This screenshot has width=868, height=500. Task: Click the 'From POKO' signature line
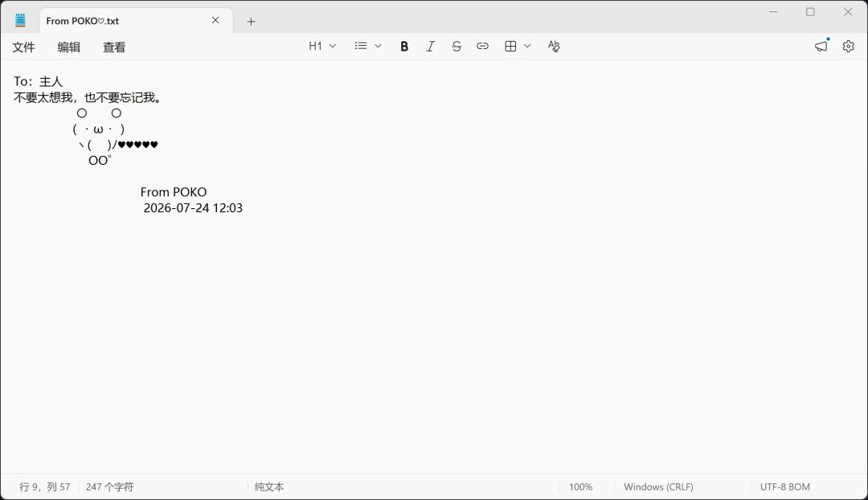tap(174, 192)
